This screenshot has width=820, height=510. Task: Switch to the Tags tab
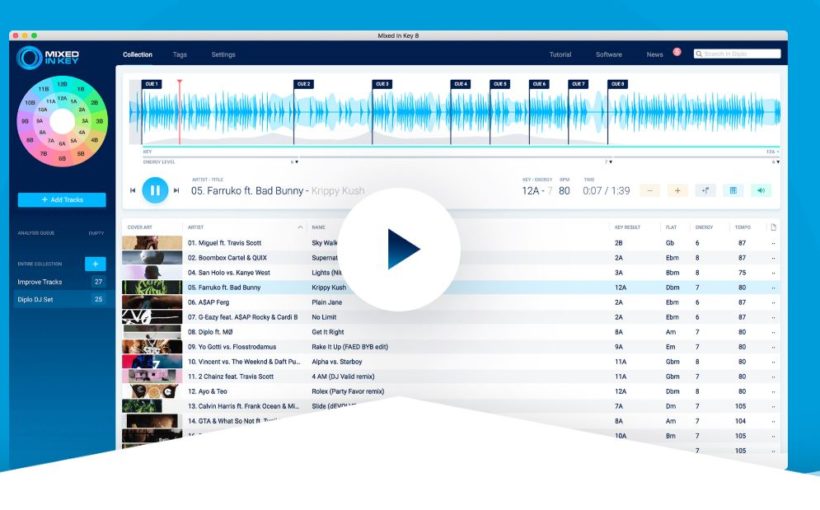[180, 54]
